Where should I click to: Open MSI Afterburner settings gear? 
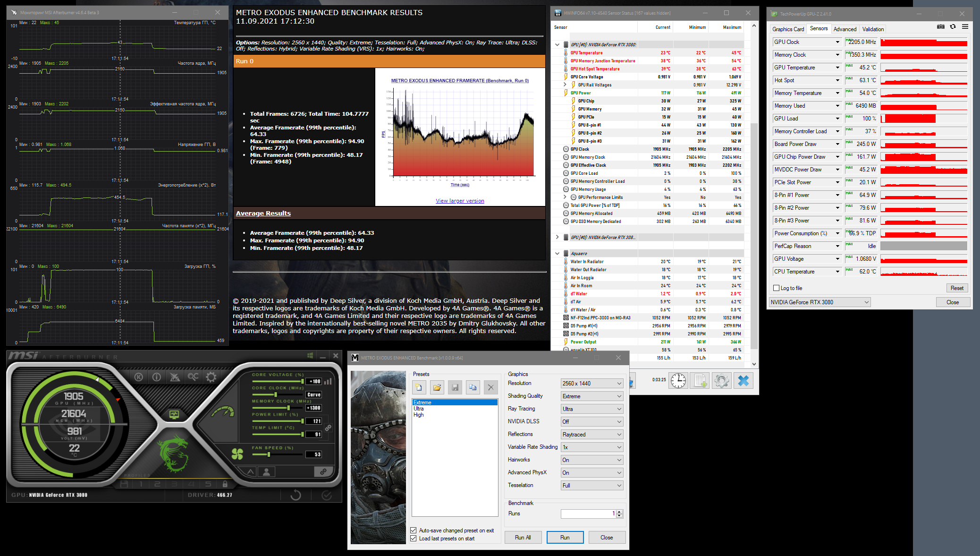211,376
